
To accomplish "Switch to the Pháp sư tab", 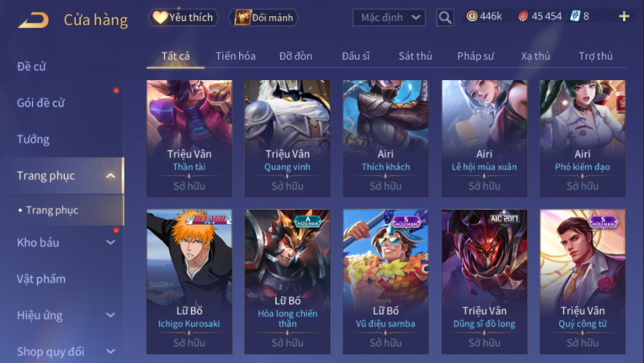I will (475, 56).
